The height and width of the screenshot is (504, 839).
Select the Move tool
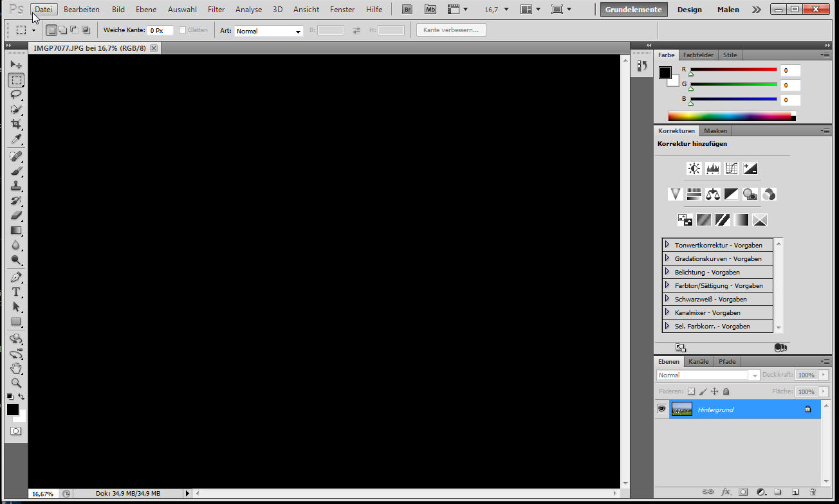click(x=16, y=65)
